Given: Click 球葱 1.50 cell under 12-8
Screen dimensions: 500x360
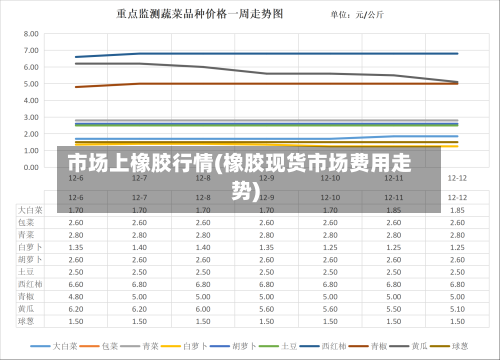Looking at the screenshot, I should click(x=203, y=322).
